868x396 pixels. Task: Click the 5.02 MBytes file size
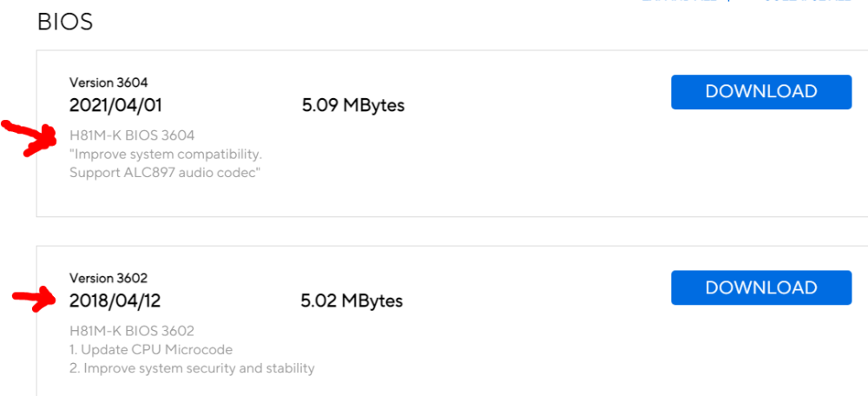352,300
